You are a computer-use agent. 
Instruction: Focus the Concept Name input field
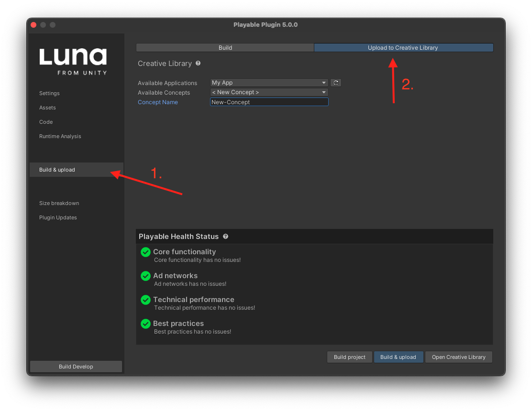click(x=269, y=102)
